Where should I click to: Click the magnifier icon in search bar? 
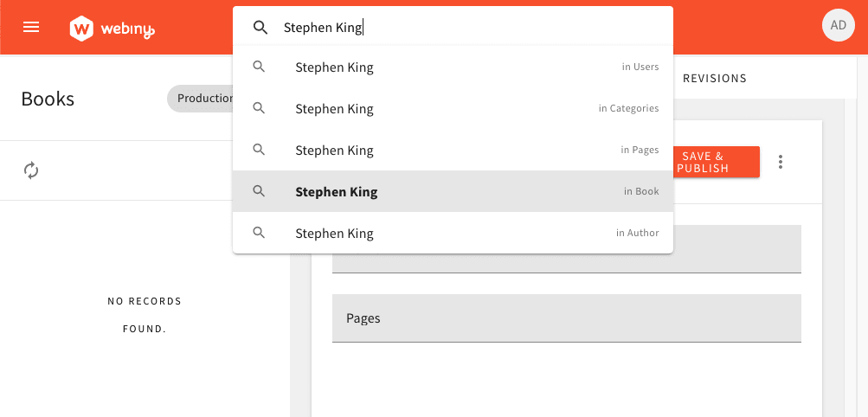pos(260,28)
